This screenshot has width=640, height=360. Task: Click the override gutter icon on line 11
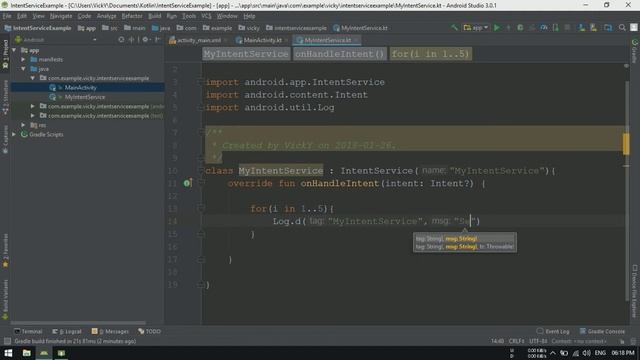(187, 183)
